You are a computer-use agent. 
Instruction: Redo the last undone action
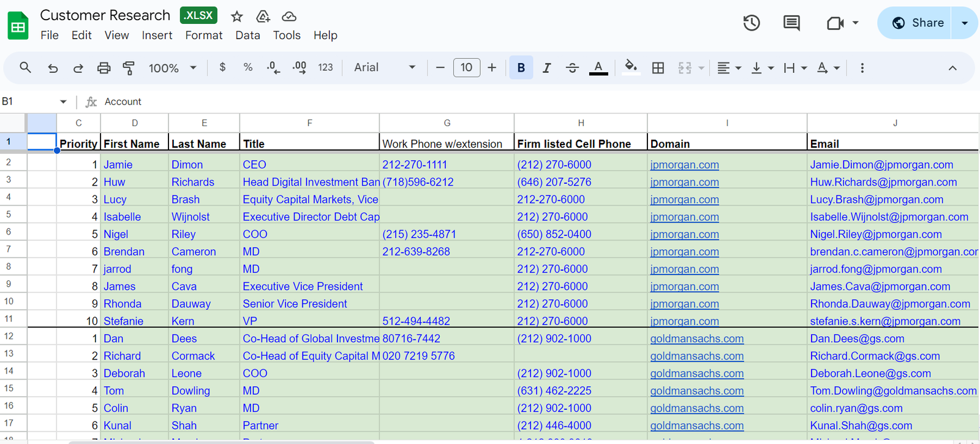(78, 67)
